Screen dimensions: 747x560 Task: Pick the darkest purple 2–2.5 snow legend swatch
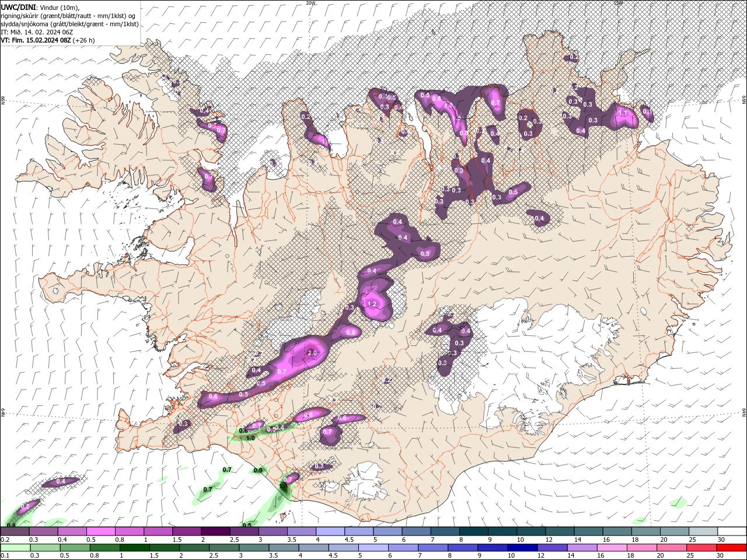coord(215,531)
